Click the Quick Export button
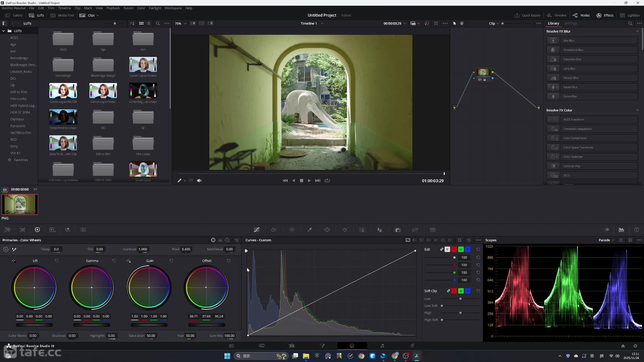Image resolution: width=644 pixels, height=362 pixels. [528, 15]
